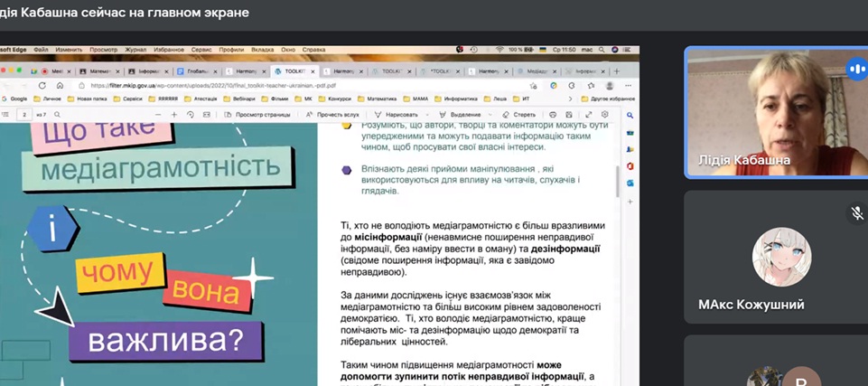
Task: Open PDF viewer settings gear
Action: [x=605, y=115]
